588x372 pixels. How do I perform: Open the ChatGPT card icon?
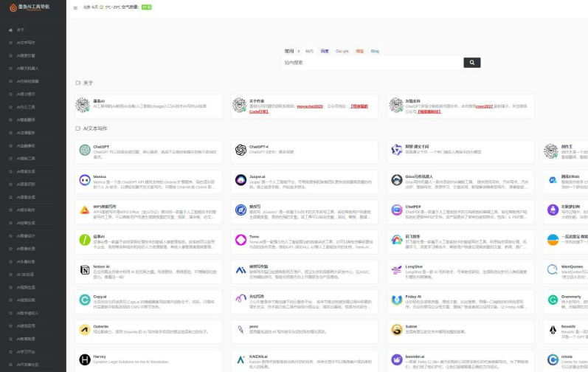[85, 150]
